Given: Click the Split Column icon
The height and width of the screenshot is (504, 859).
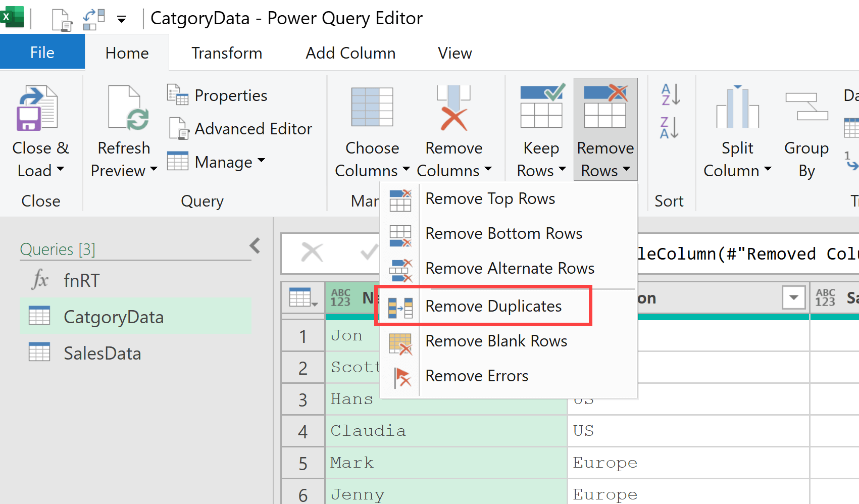Looking at the screenshot, I should pyautogui.click(x=737, y=107).
